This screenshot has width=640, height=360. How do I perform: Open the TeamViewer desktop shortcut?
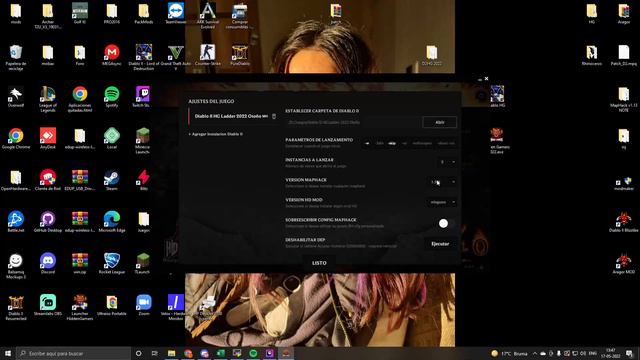[x=176, y=13]
